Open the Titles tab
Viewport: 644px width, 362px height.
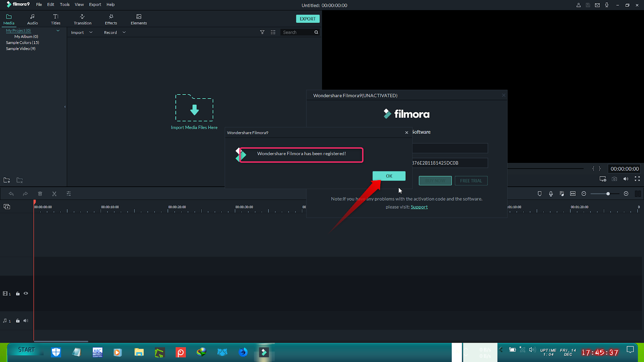tap(56, 19)
